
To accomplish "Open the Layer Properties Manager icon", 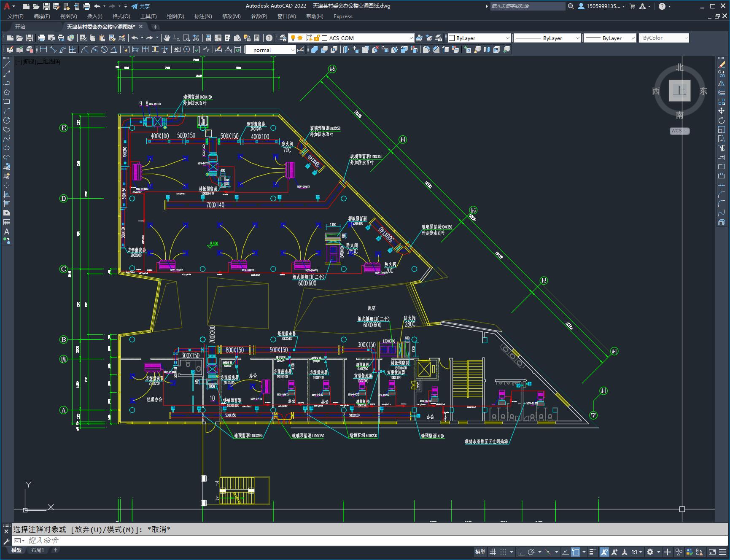I will pos(283,38).
